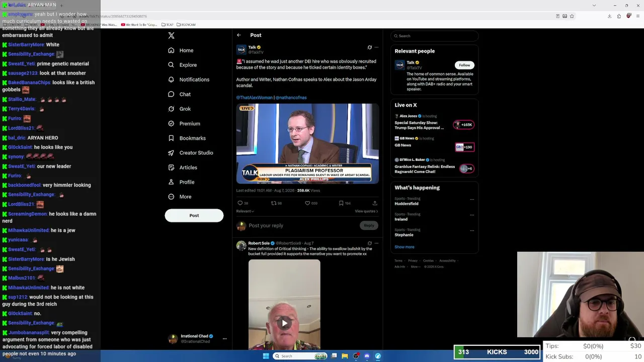Click the X Search box
644x362 pixels.
[434, 36]
